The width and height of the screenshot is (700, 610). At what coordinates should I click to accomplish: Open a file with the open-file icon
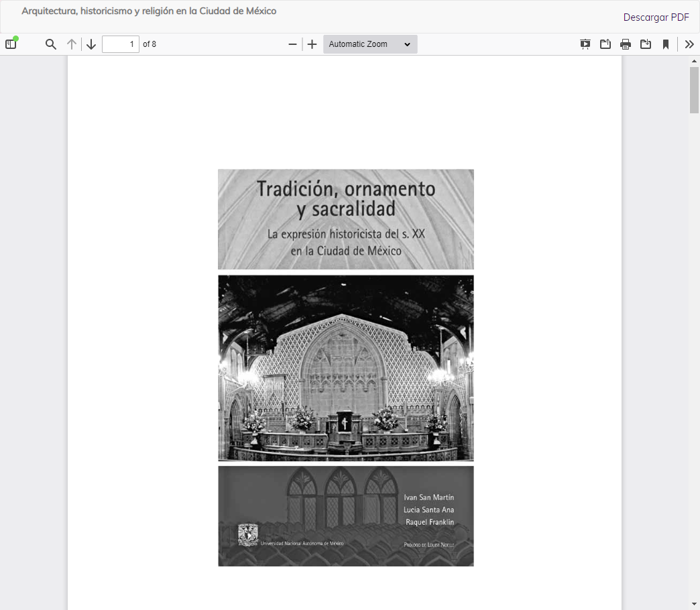pyautogui.click(x=605, y=44)
